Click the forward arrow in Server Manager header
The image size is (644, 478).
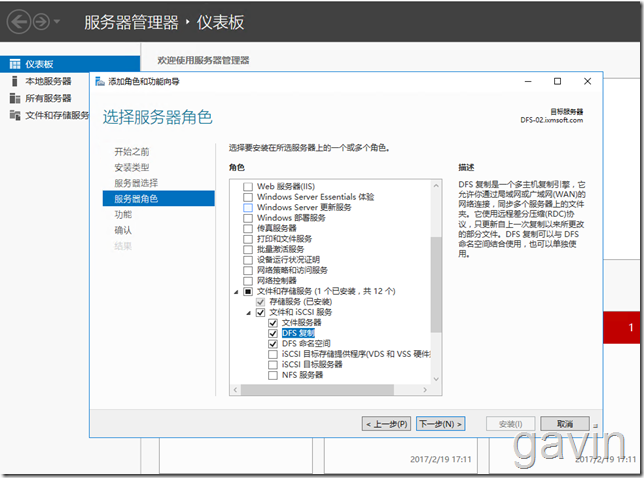coord(41,21)
